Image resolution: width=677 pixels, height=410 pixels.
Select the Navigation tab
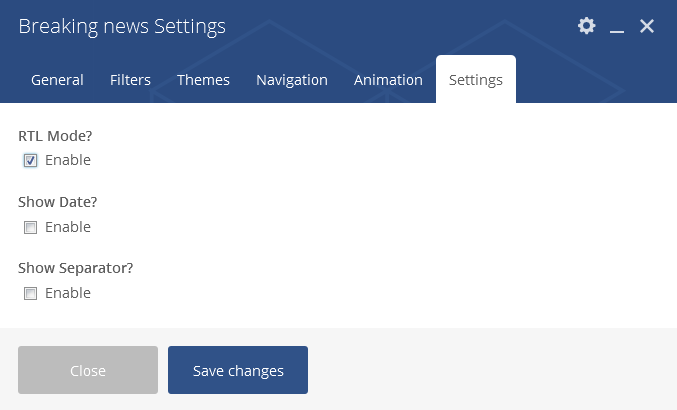click(292, 80)
